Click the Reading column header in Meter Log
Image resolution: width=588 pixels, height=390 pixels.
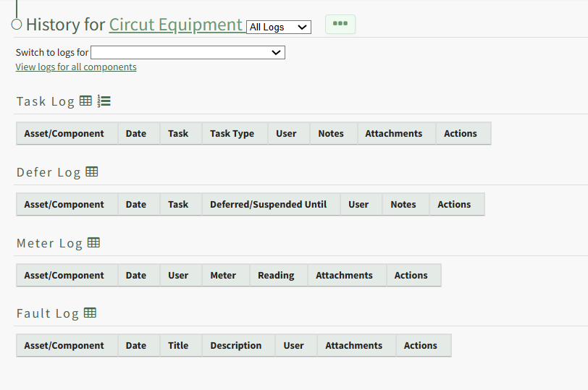click(276, 276)
